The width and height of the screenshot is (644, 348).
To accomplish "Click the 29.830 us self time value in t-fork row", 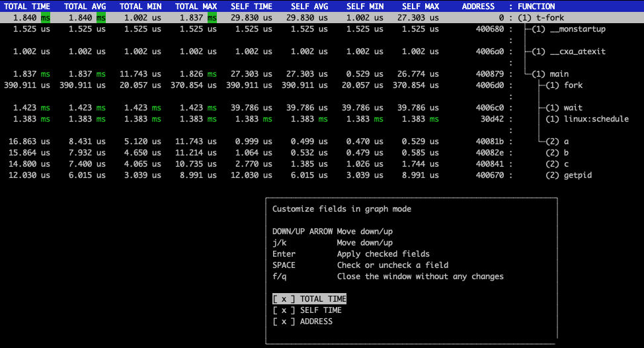I will tap(251, 18).
